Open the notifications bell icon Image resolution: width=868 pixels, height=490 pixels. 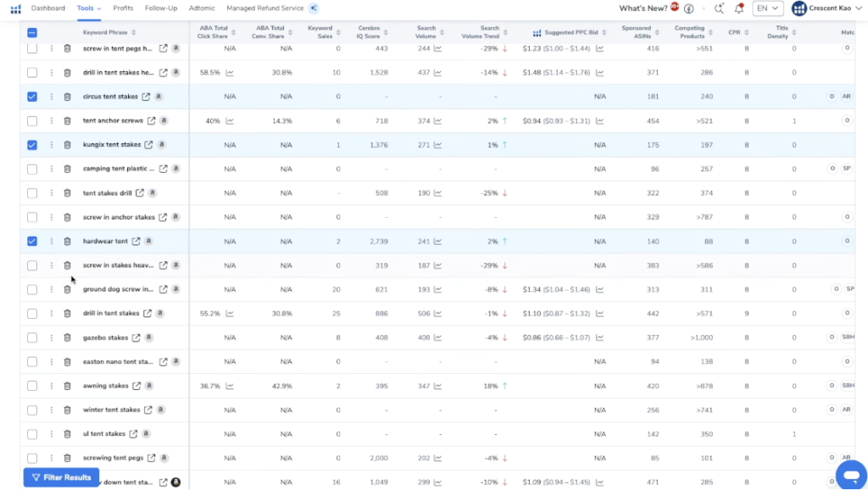coord(738,8)
